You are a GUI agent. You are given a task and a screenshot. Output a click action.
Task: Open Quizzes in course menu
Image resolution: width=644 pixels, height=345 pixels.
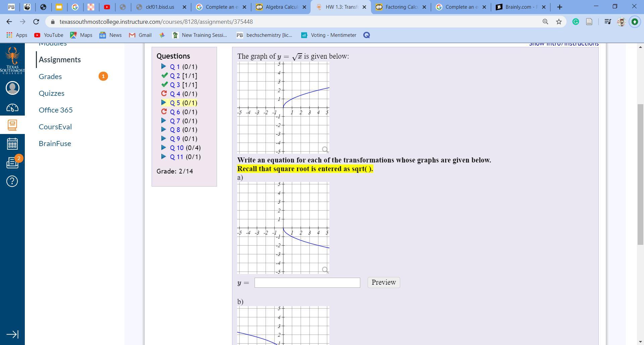tap(52, 93)
